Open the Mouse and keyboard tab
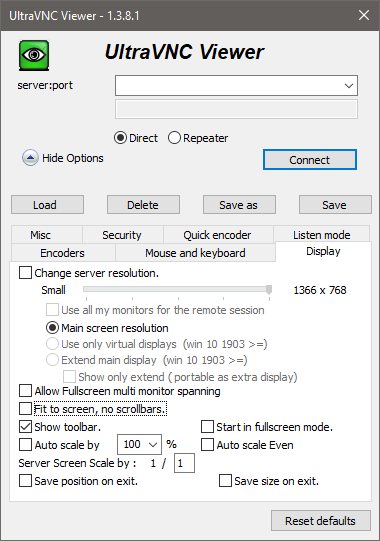The height and width of the screenshot is (541, 380). pyautogui.click(x=195, y=253)
